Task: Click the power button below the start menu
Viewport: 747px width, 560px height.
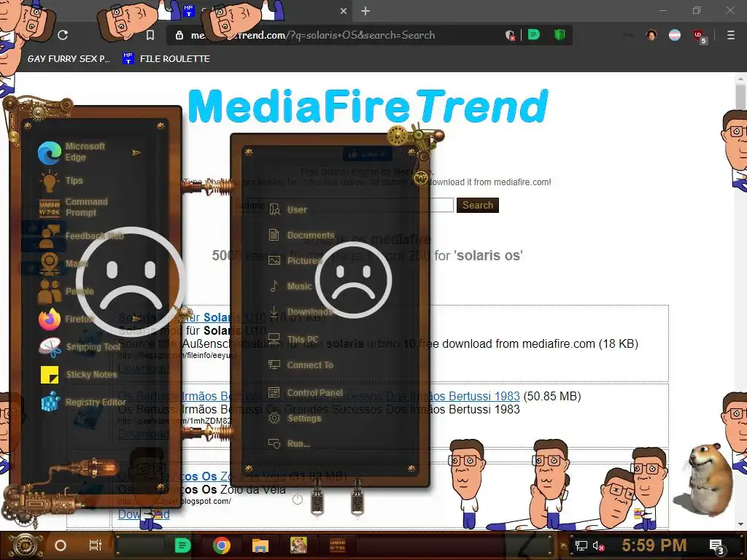Action: tap(298, 499)
